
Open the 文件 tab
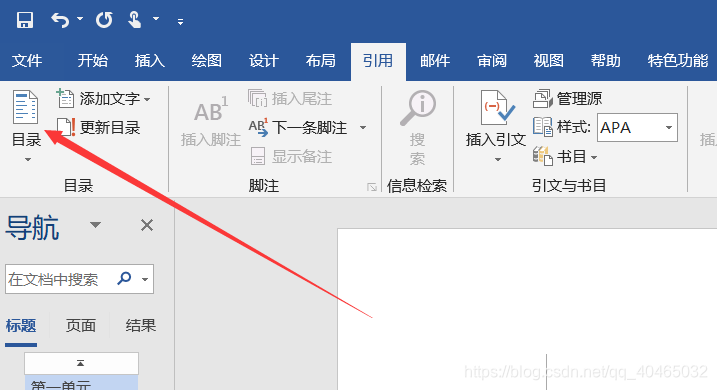pyautogui.click(x=27, y=60)
